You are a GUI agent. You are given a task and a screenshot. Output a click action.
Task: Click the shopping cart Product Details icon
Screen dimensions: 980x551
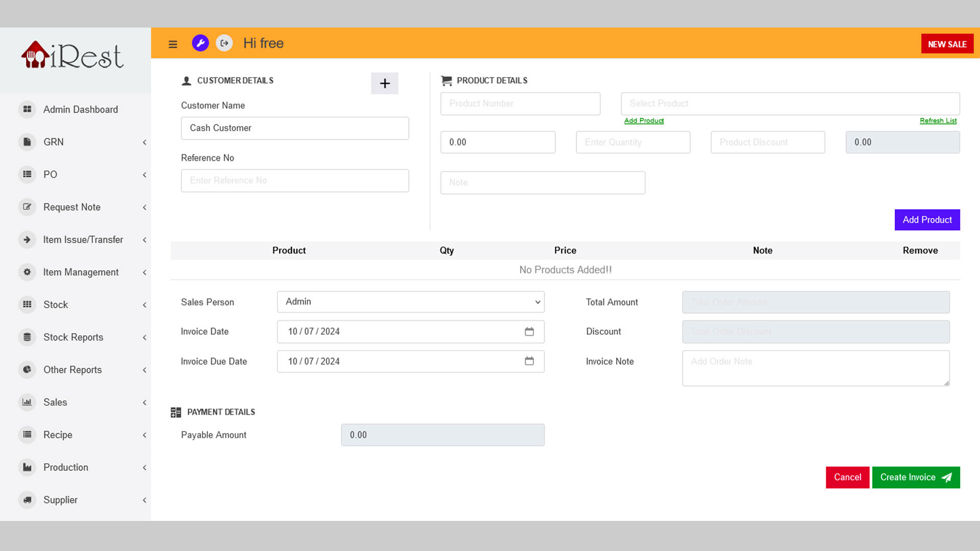[x=446, y=81]
